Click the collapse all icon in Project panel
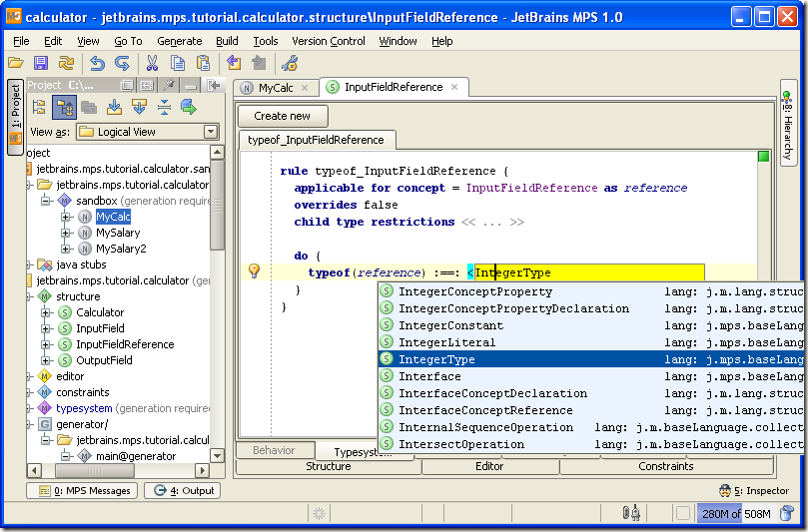This screenshot has height=532, width=808. [x=164, y=107]
